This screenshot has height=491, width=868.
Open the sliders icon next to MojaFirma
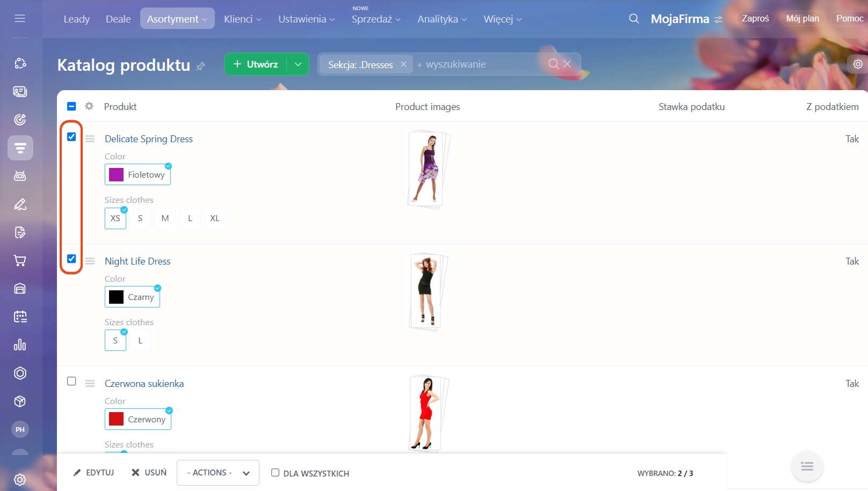[x=719, y=19]
